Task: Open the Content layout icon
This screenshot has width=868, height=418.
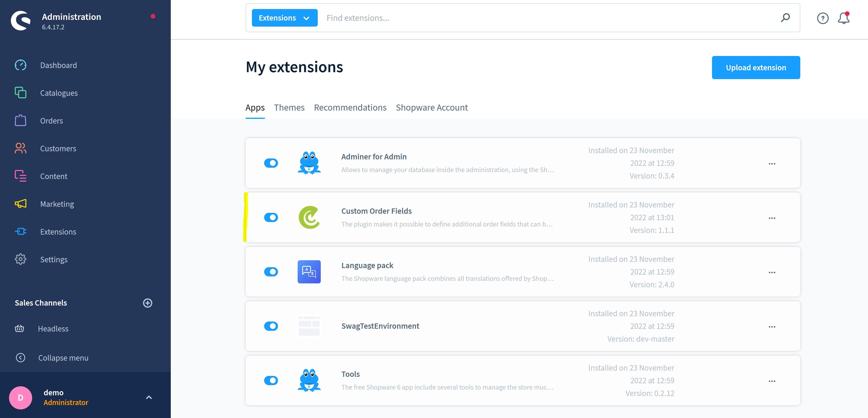Action: coord(21,176)
